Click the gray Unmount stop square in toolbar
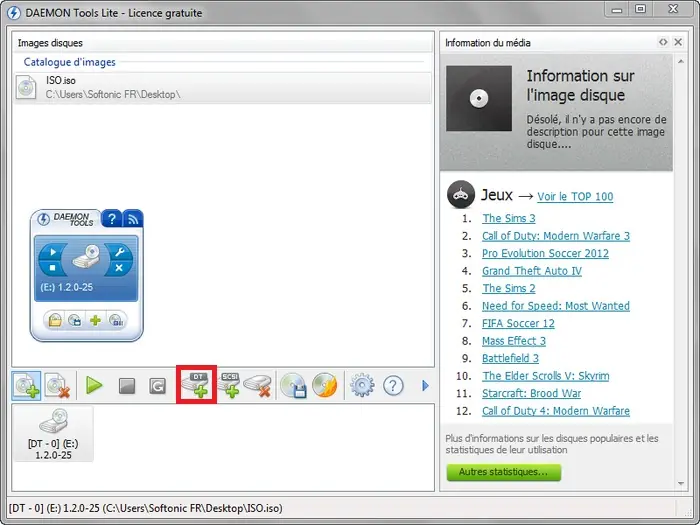The height and width of the screenshot is (525, 700). click(127, 386)
